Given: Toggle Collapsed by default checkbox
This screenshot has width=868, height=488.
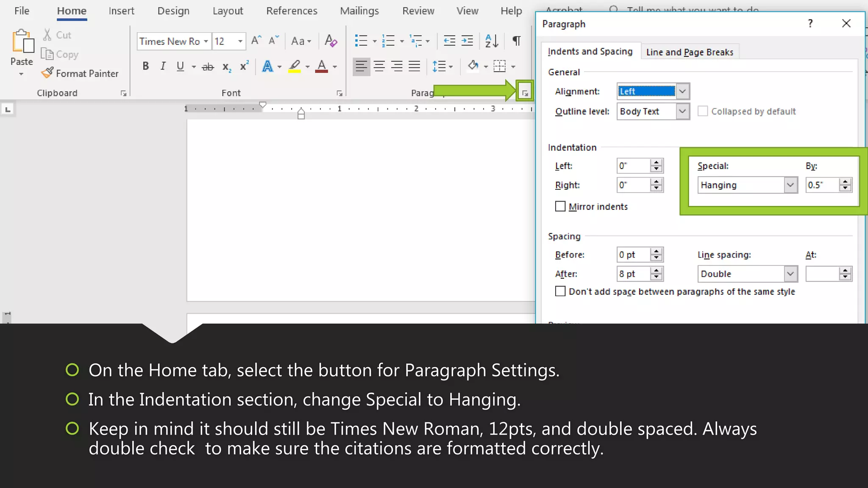Looking at the screenshot, I should point(703,111).
